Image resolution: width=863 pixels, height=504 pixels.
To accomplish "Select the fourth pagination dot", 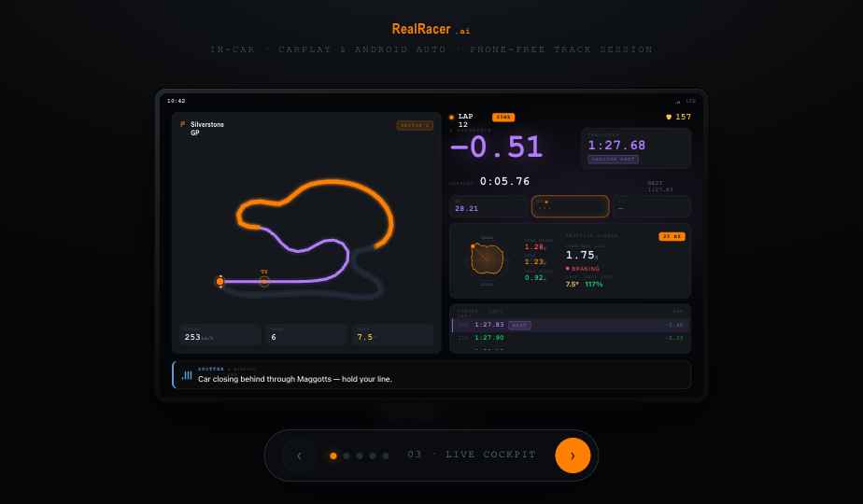I will tap(373, 455).
